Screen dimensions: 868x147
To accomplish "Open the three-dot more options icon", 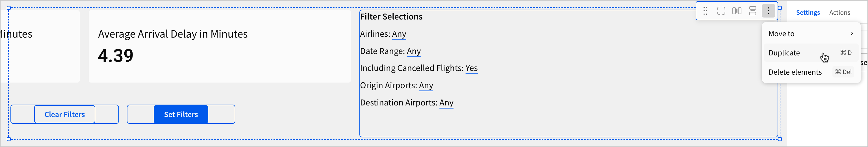I will tap(768, 11).
